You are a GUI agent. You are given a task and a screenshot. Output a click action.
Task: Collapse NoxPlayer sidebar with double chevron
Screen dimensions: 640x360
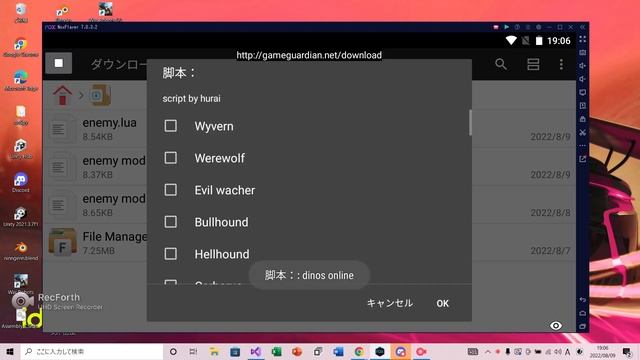pos(582,27)
